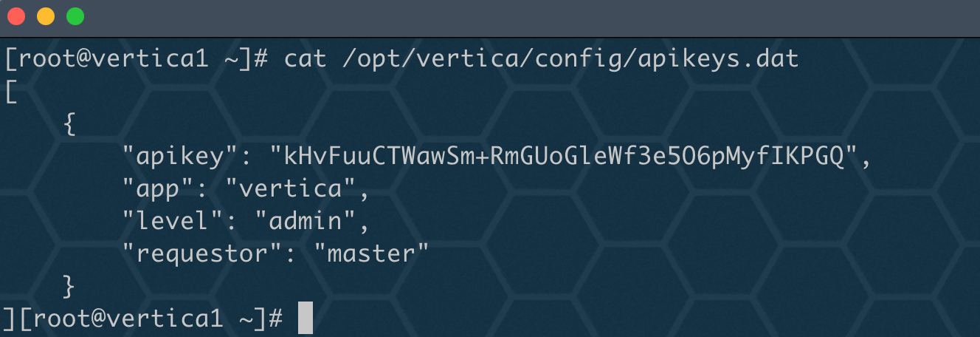Click the "admin" value text

[x=305, y=221]
